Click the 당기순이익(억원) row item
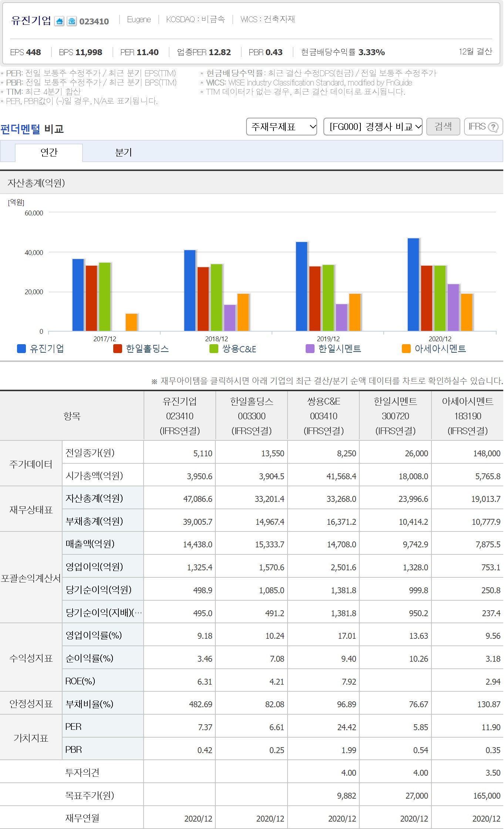504x829 pixels. click(x=99, y=590)
